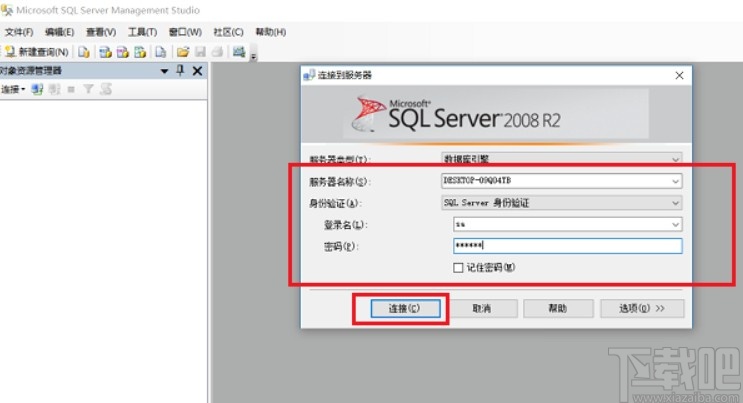Open the 社区(C) menu
The width and height of the screenshot is (743, 403).
228,32
